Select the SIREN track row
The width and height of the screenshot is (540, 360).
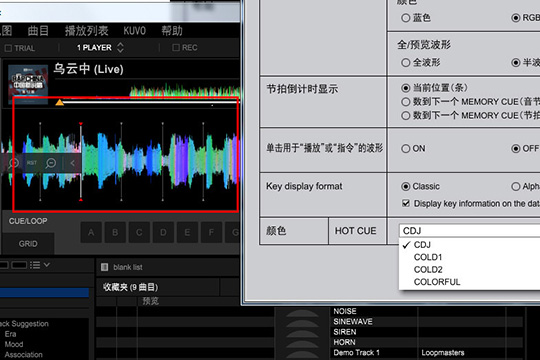click(345, 332)
